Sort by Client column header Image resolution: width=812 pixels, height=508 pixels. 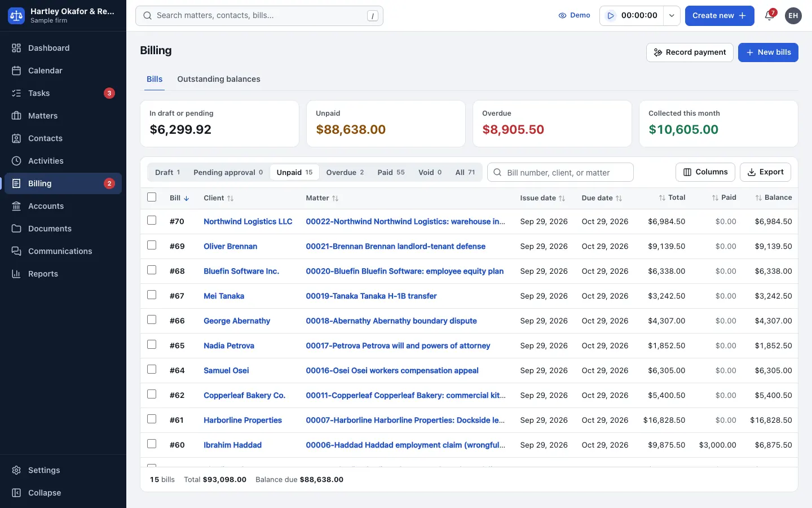219,198
